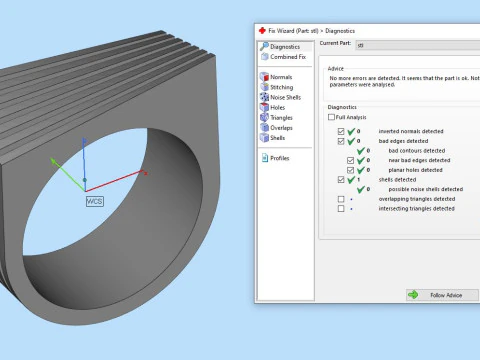This screenshot has width=480, height=360.
Task: Open the Shells menu entry
Action: pos(277,138)
